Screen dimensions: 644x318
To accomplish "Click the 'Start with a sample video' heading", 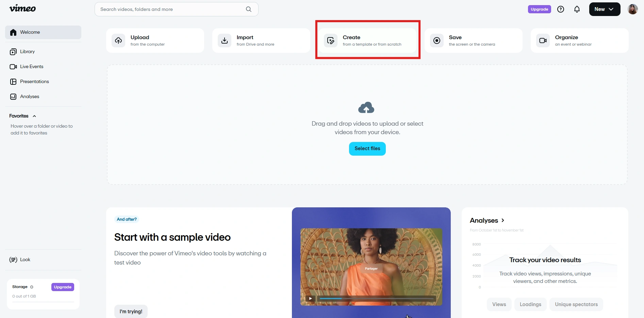I will (172, 237).
